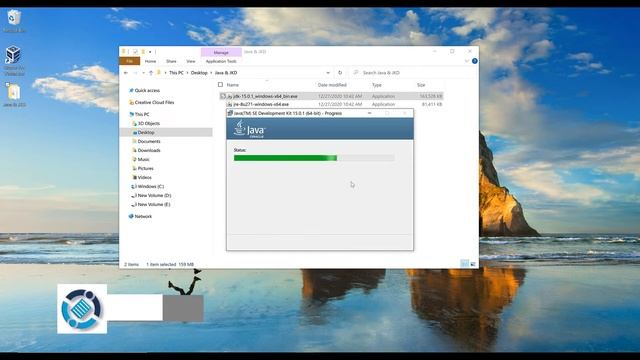The width and height of the screenshot is (640, 360).
Task: Open the Recycle Bin desktop icon
Action: click(x=14, y=18)
